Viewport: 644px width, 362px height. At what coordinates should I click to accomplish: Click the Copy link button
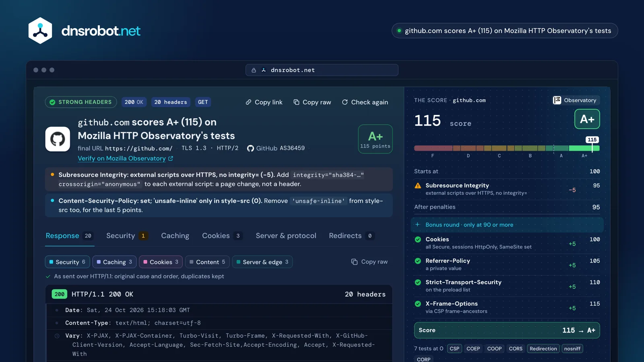pos(264,102)
